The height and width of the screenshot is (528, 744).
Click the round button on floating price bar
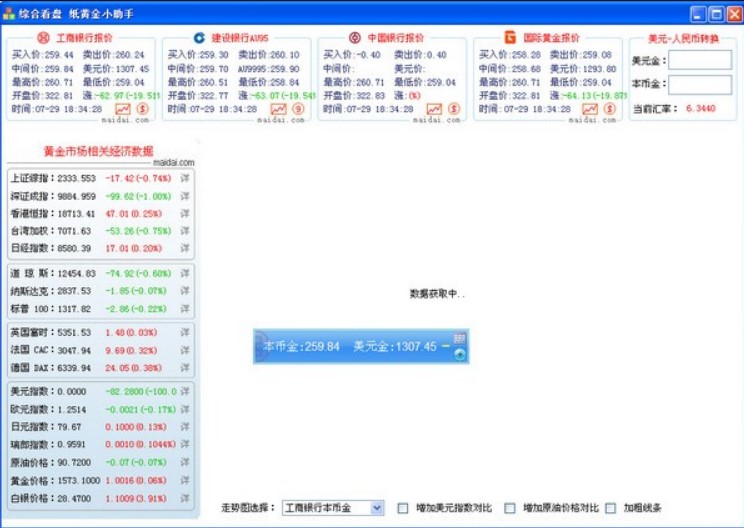459,354
